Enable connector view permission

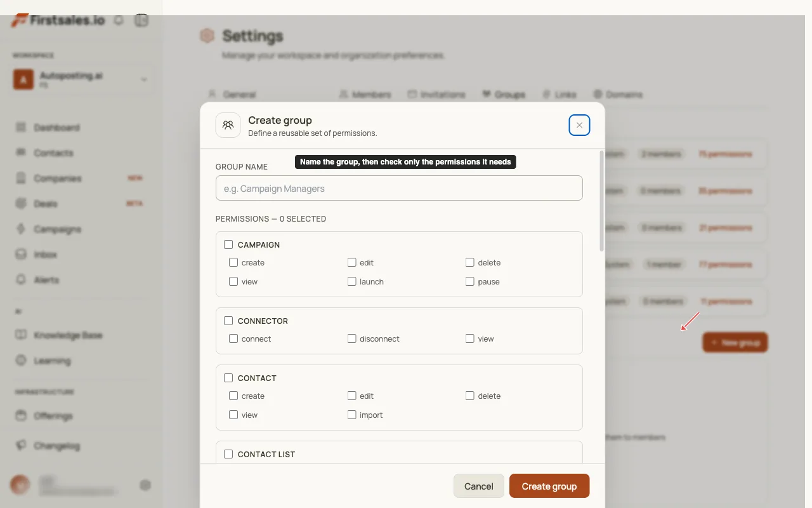[469, 338]
